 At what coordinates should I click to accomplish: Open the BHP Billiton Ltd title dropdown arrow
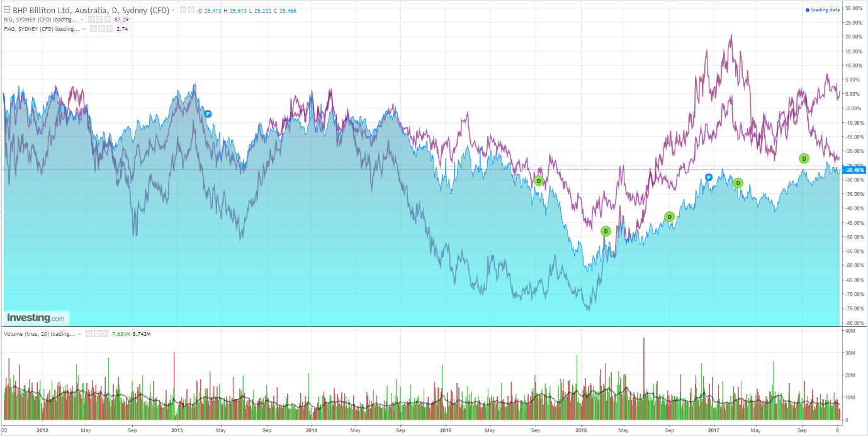click(x=173, y=11)
